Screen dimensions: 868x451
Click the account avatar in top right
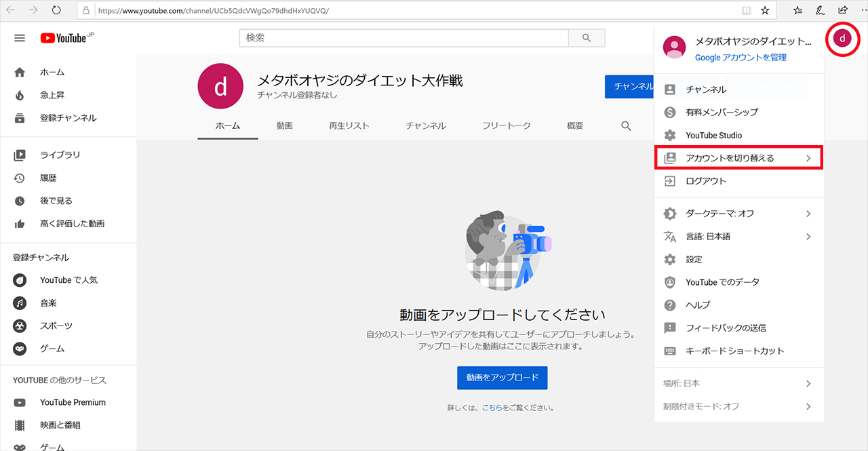[x=843, y=39]
